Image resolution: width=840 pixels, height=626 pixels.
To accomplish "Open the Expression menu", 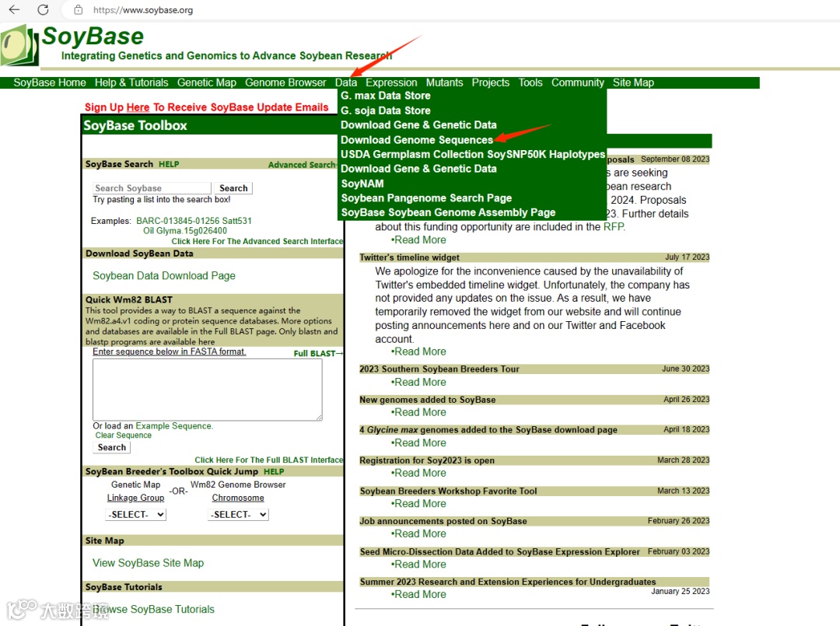I will 391,82.
